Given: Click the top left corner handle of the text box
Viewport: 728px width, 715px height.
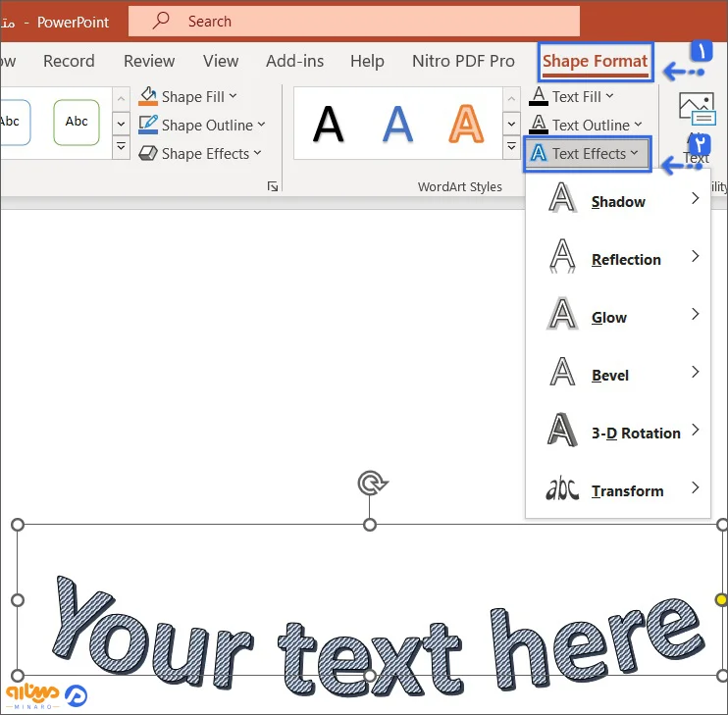Looking at the screenshot, I should tap(18, 525).
